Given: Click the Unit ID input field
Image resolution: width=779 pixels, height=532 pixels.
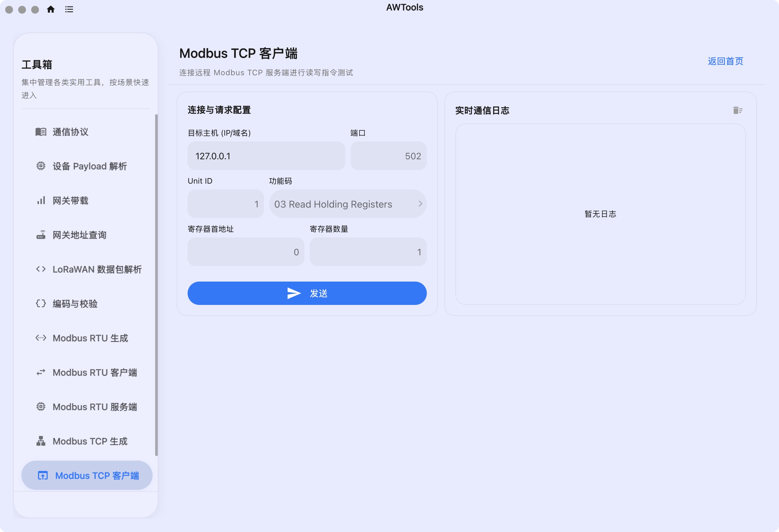Looking at the screenshot, I should click(226, 204).
